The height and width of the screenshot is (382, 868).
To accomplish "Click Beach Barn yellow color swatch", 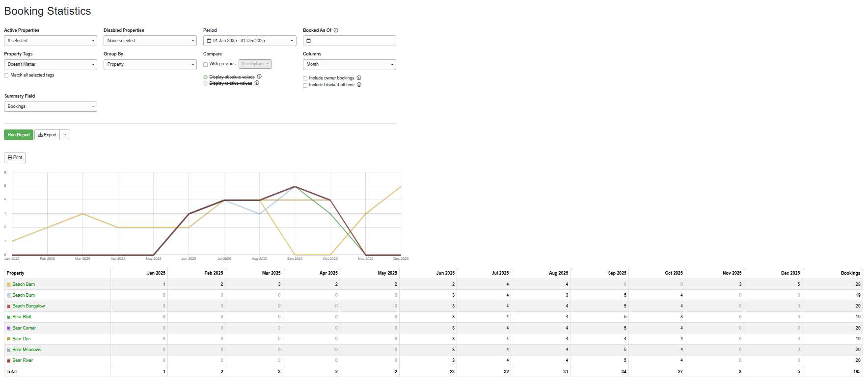I will pyautogui.click(x=9, y=284).
